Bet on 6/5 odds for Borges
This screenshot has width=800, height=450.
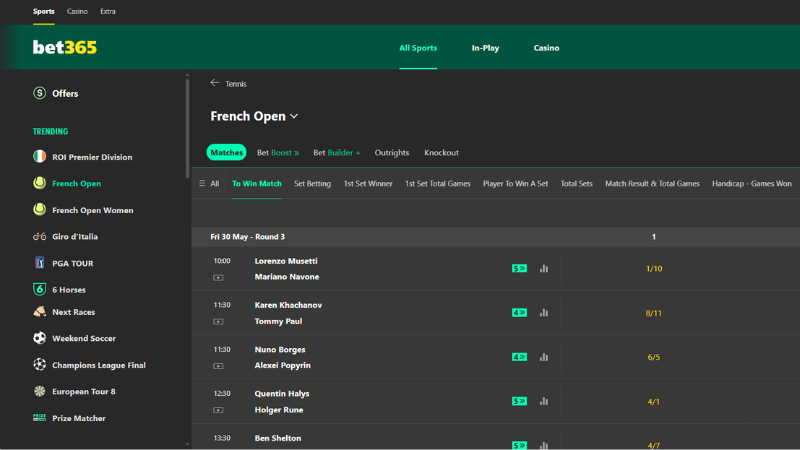(x=654, y=357)
